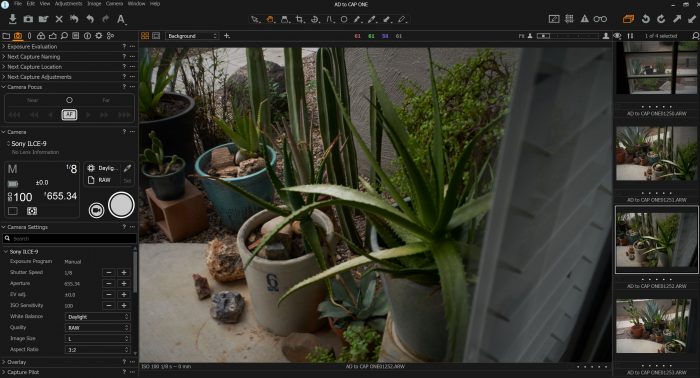Image resolution: width=700 pixels, height=378 pixels.
Task: Open the Quality RAW dropdown
Action: coord(97,328)
